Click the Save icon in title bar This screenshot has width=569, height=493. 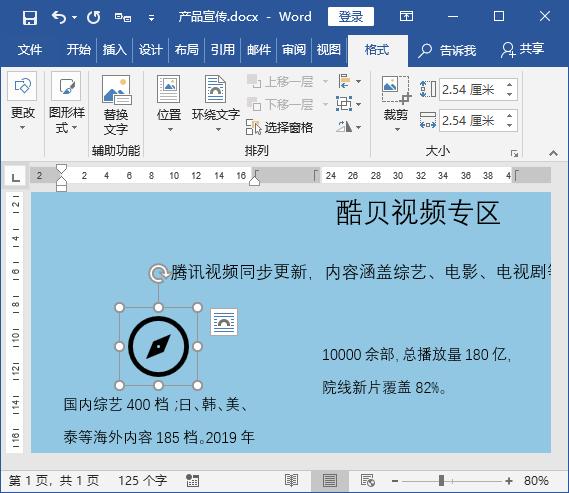(29, 17)
